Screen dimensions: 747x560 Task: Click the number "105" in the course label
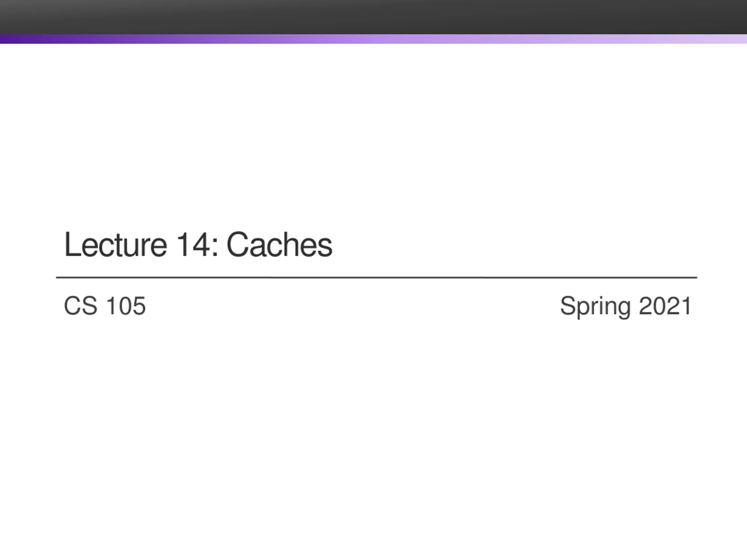[x=126, y=306]
